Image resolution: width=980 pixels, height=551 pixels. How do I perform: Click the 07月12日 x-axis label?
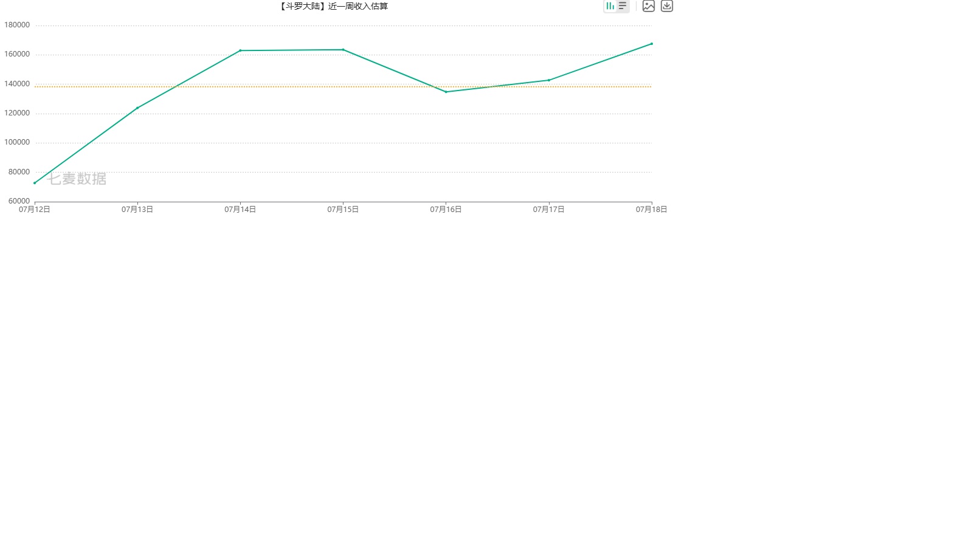35,210
